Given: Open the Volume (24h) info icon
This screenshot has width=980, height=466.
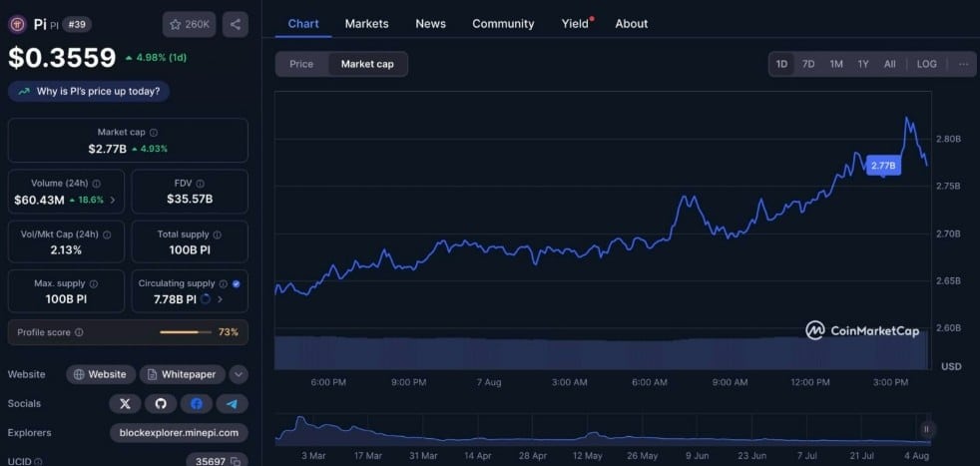Looking at the screenshot, I should click(x=96, y=184).
